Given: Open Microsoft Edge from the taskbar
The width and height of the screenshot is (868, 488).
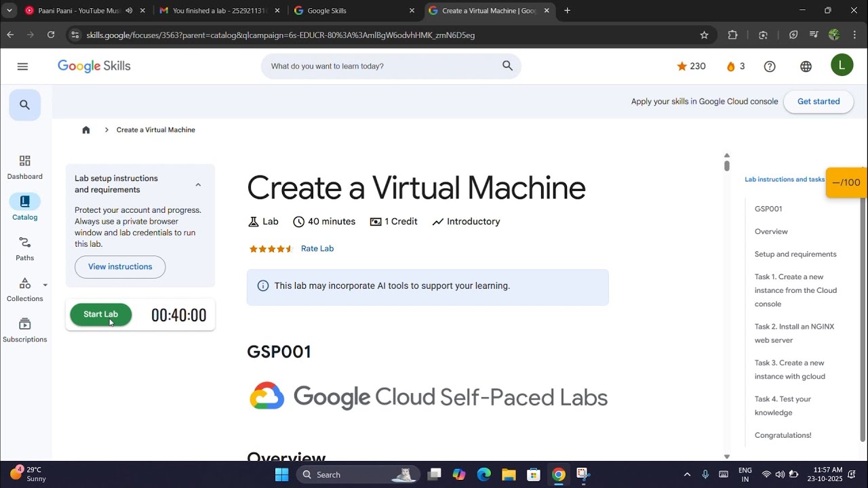Looking at the screenshot, I should coord(484,474).
